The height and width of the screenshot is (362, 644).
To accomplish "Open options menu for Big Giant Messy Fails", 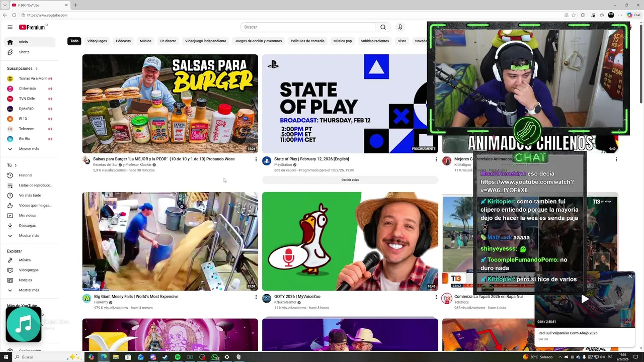I will [x=256, y=297].
